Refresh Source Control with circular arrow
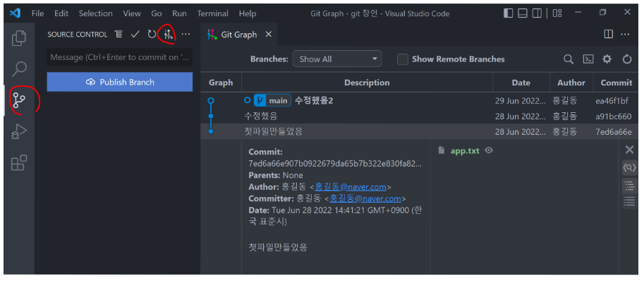The image size is (644, 281). pos(152,35)
